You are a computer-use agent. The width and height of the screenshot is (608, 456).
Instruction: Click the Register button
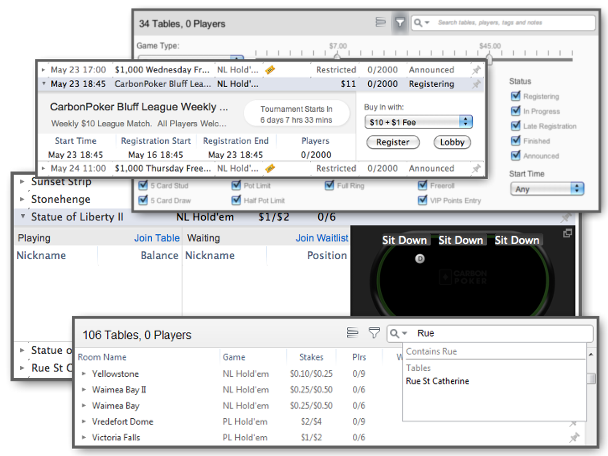click(x=393, y=142)
